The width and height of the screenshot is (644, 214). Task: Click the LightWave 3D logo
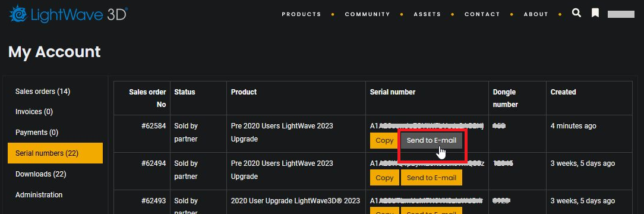click(x=68, y=14)
